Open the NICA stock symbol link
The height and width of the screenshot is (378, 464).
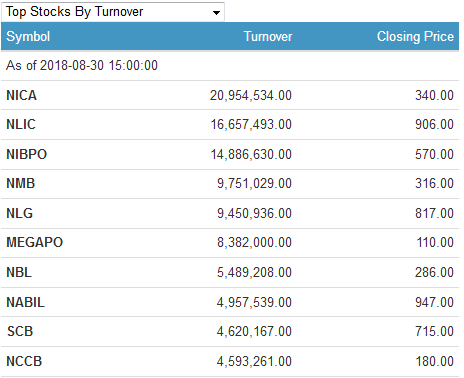[21, 95]
